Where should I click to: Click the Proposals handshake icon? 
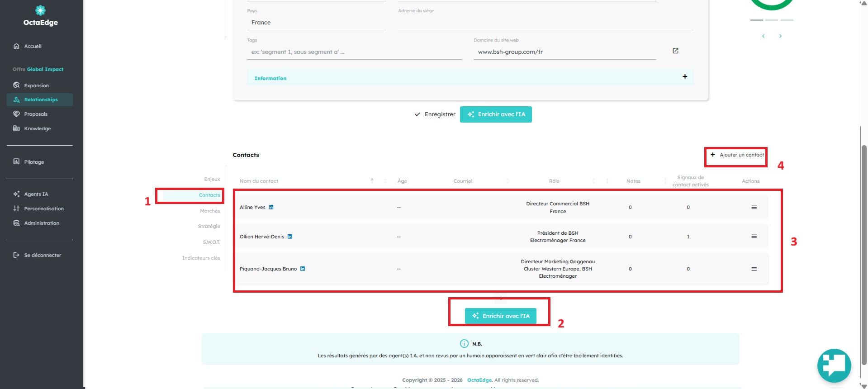tap(17, 114)
